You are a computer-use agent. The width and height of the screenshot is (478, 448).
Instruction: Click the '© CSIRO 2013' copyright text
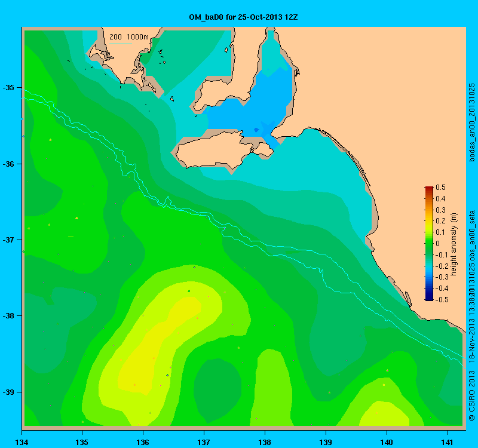tap(471, 395)
